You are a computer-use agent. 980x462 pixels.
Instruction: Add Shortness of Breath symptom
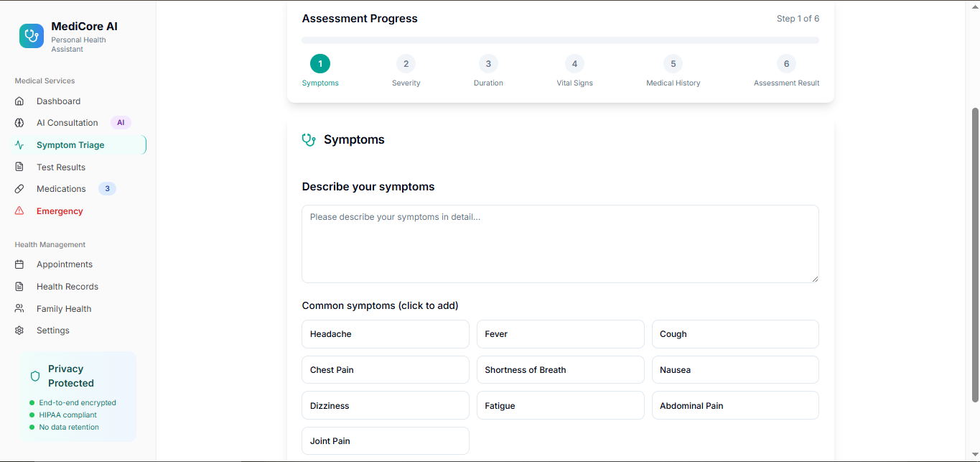[560, 370]
